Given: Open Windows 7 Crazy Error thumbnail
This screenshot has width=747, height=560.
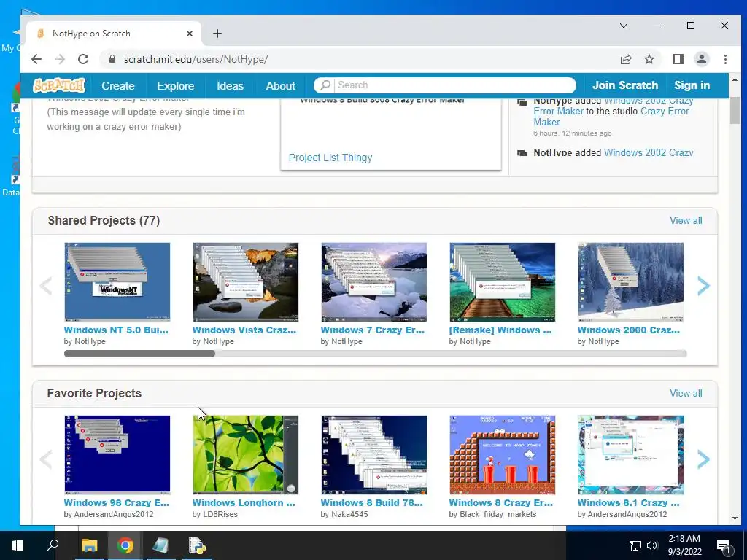Looking at the screenshot, I should pos(374,282).
